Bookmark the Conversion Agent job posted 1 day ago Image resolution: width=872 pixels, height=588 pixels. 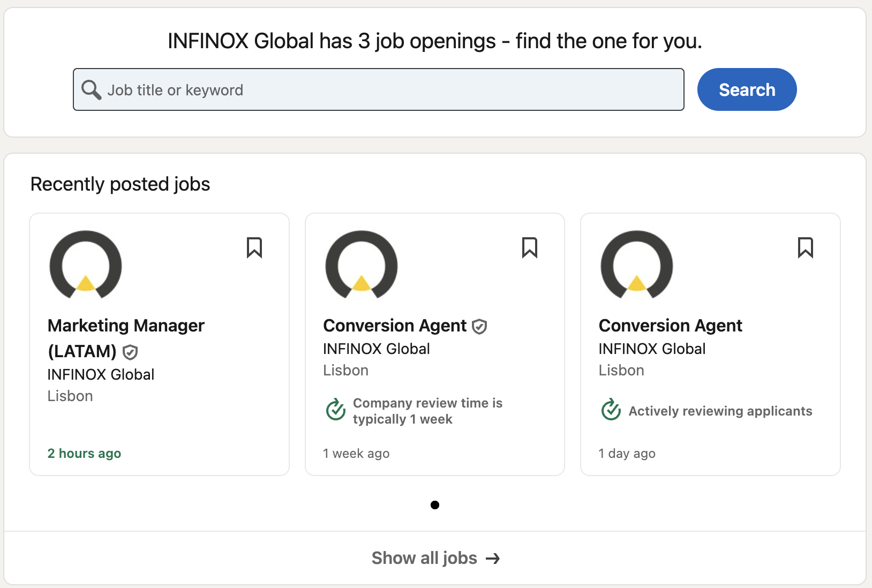[805, 248]
